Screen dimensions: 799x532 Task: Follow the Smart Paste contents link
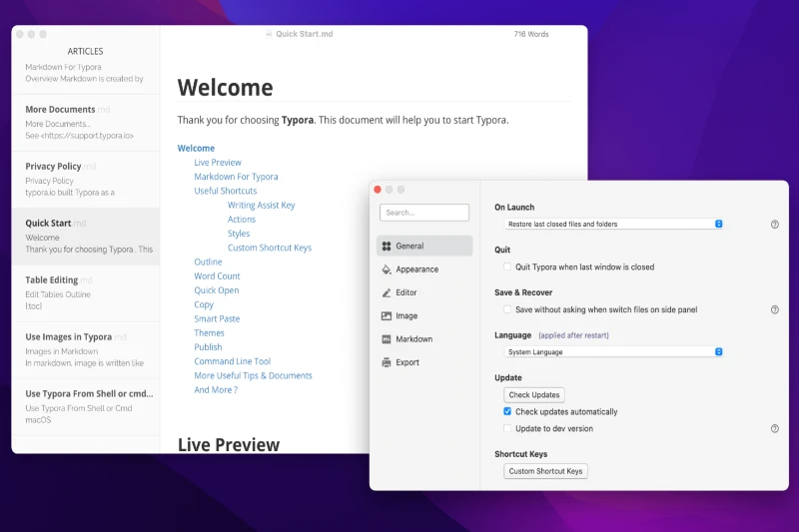[217, 318]
